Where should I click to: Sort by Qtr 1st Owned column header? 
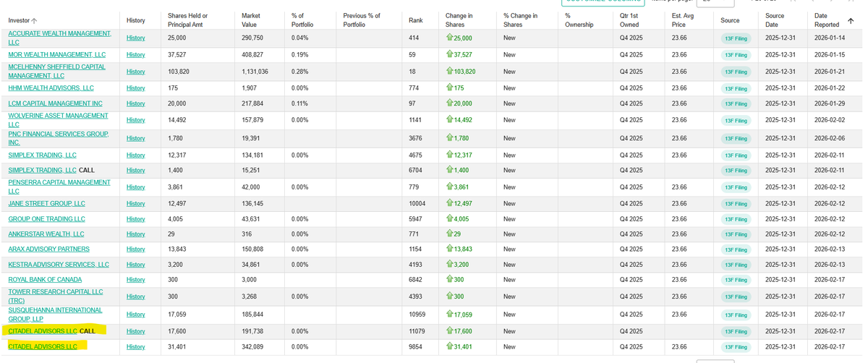click(630, 20)
